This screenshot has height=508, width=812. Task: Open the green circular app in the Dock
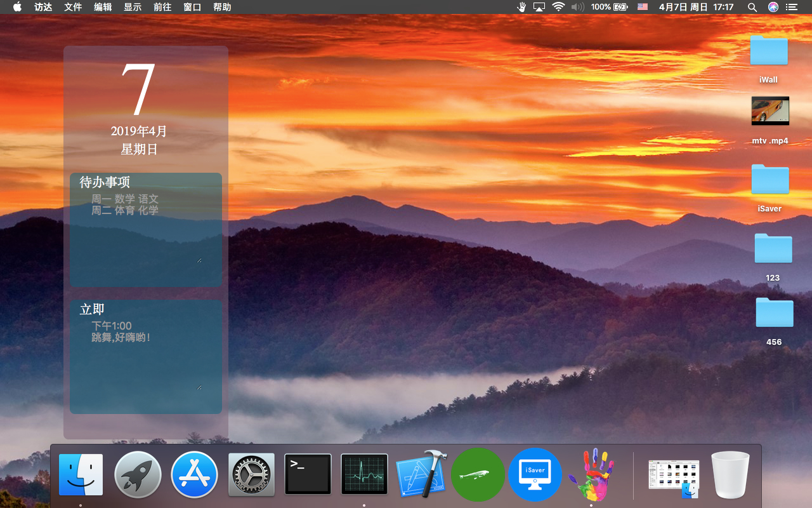[478, 474]
